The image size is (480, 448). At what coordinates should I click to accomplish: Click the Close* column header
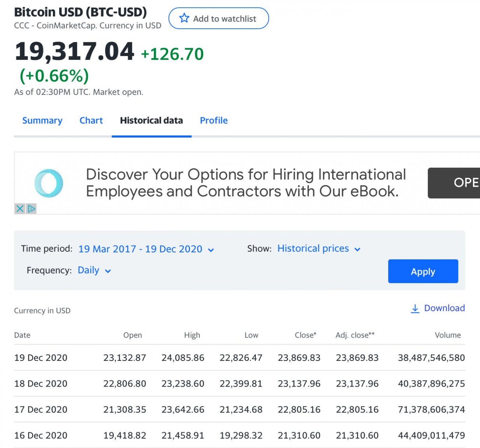tap(306, 335)
